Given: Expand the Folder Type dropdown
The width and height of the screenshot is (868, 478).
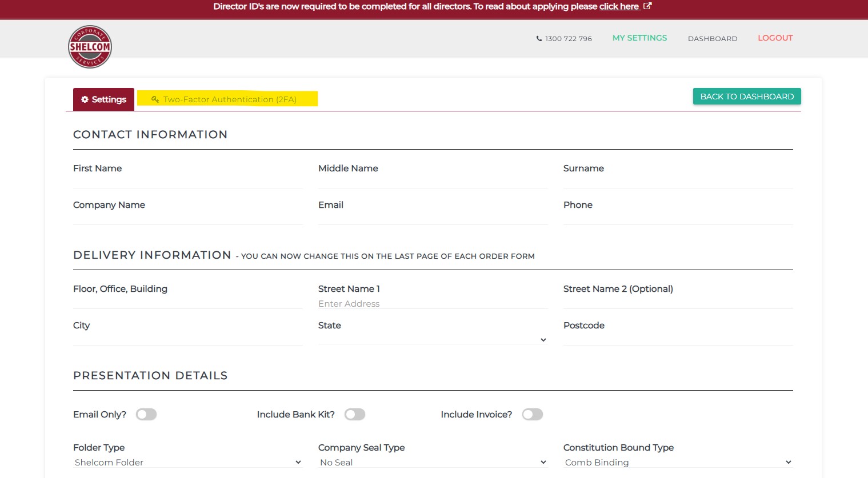Looking at the screenshot, I should [187, 462].
